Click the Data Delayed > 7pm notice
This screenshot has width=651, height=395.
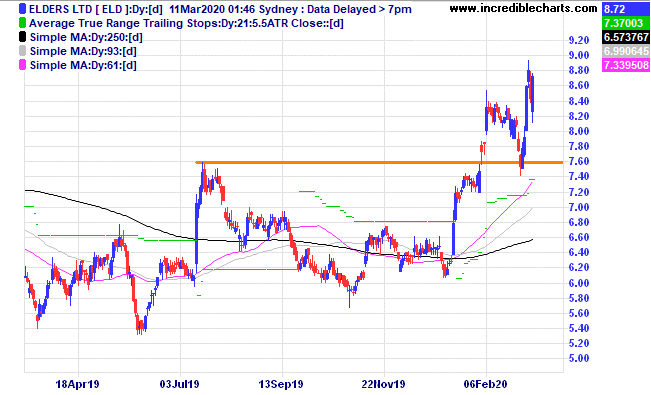[360, 9]
